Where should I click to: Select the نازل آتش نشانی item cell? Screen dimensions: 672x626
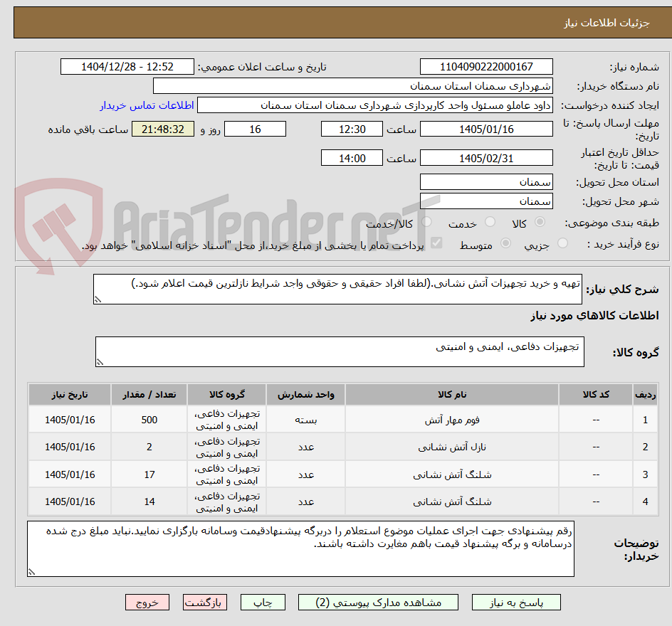coord(452,447)
